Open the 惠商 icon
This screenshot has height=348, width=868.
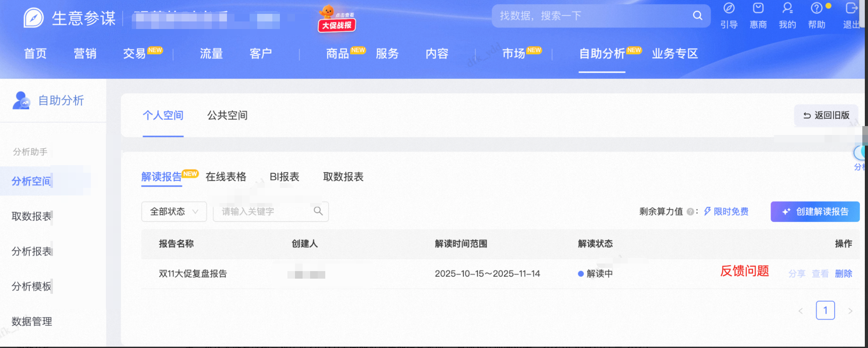[758, 8]
